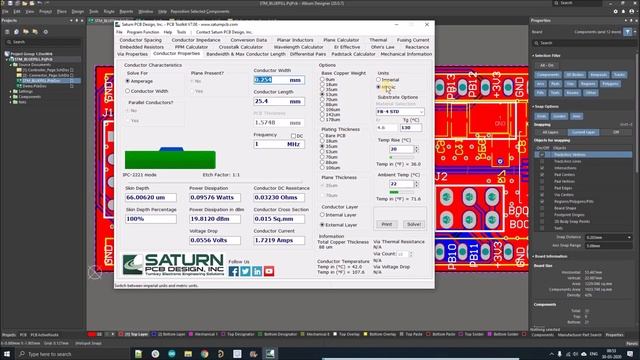
Task: Open Program Function menu in PCB Toolkit
Action: (x=143, y=32)
